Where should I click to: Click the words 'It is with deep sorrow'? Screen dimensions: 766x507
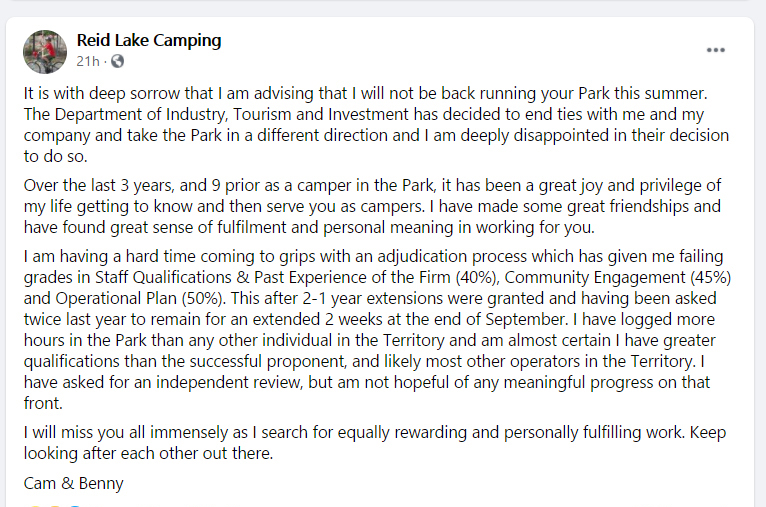click(x=119, y=93)
